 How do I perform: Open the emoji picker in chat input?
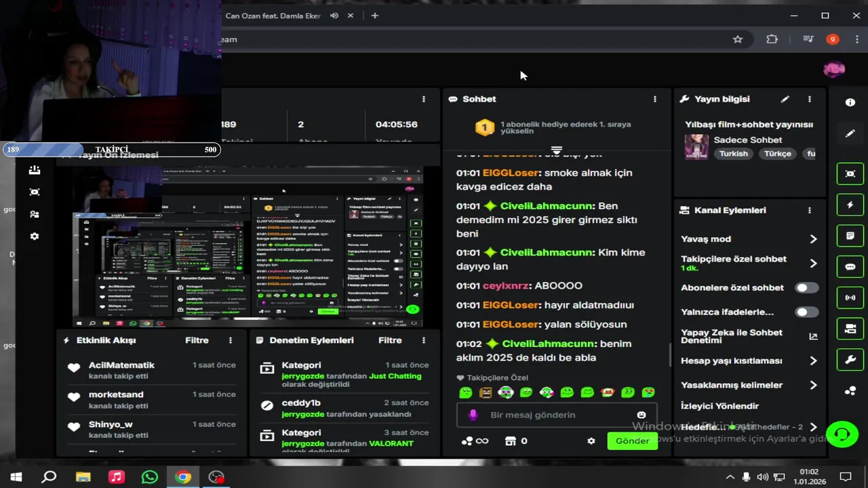point(642,415)
